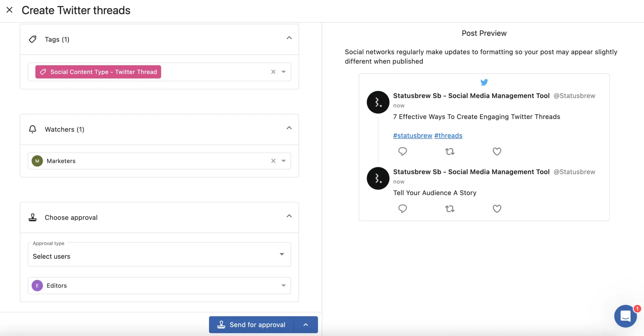Click the Send for approval button
Image resolution: width=644 pixels, height=336 pixels.
pos(251,325)
